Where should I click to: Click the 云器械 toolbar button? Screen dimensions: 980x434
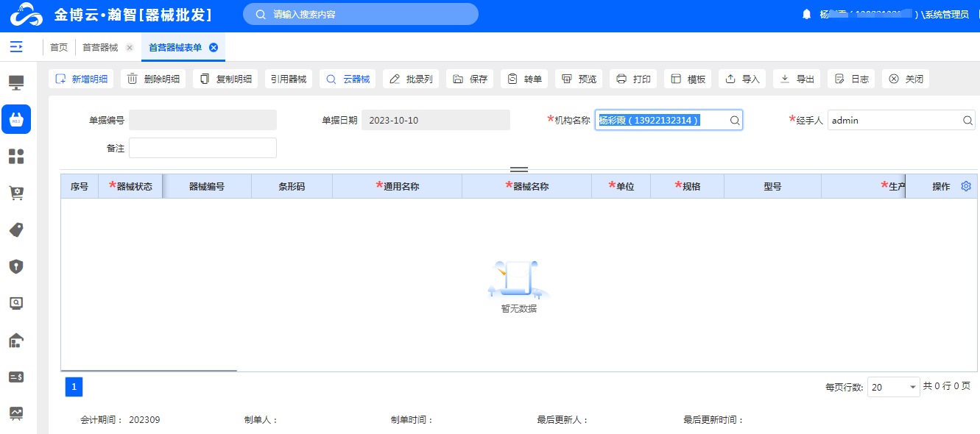[348, 79]
